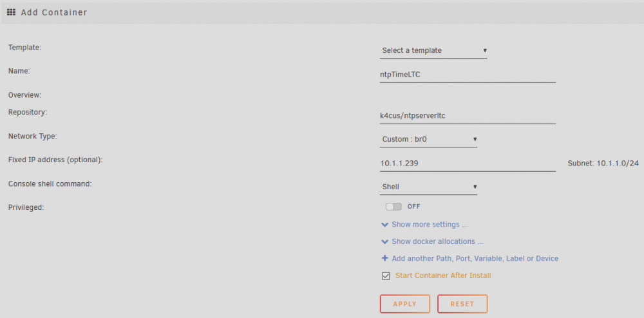Click the Repository: label

pos(28,112)
